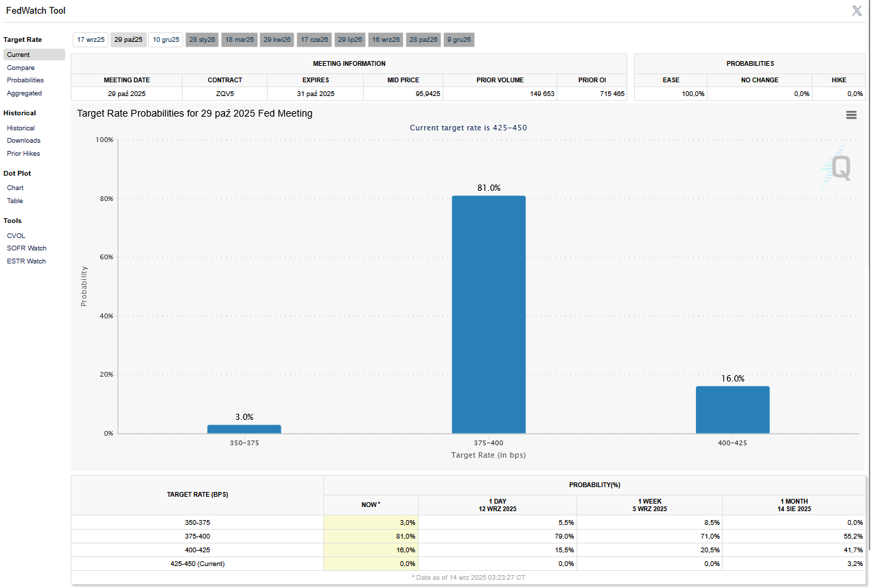Launch the CVOL tool

(16, 236)
